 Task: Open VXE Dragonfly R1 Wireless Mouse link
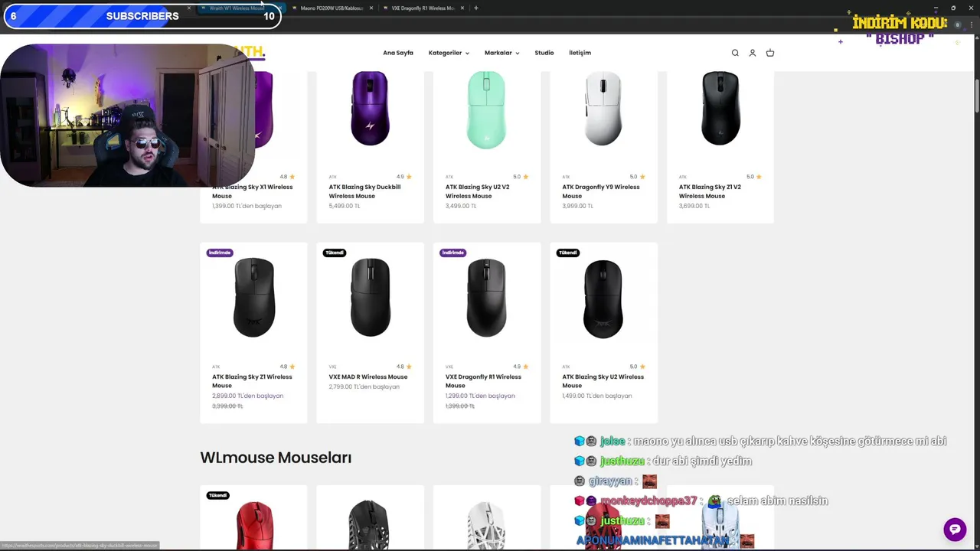pos(483,381)
